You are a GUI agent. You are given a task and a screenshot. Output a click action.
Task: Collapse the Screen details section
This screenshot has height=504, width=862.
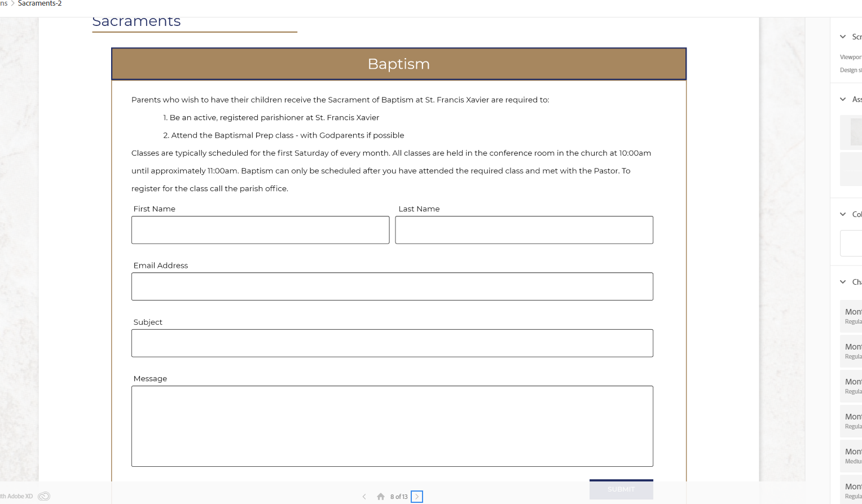[x=843, y=37]
